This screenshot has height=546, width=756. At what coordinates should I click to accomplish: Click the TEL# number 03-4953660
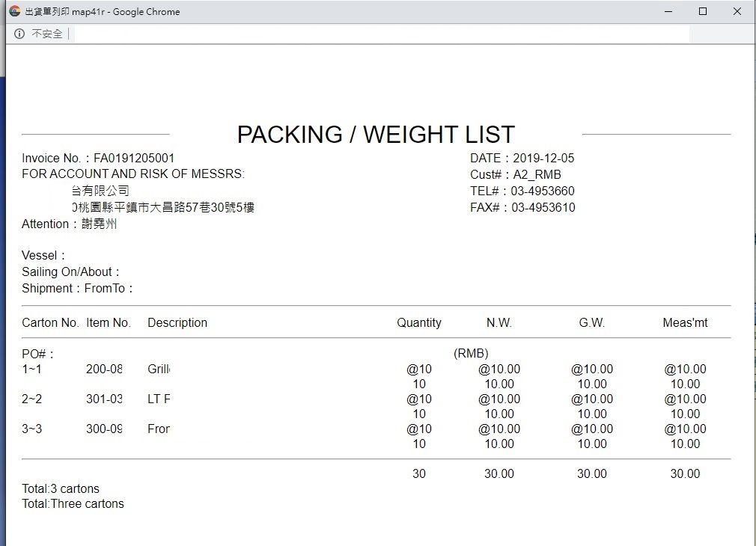click(x=543, y=191)
